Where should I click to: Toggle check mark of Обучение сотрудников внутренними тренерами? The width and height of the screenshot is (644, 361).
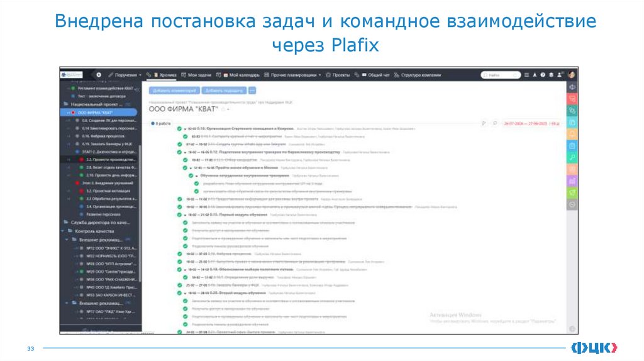(191, 175)
